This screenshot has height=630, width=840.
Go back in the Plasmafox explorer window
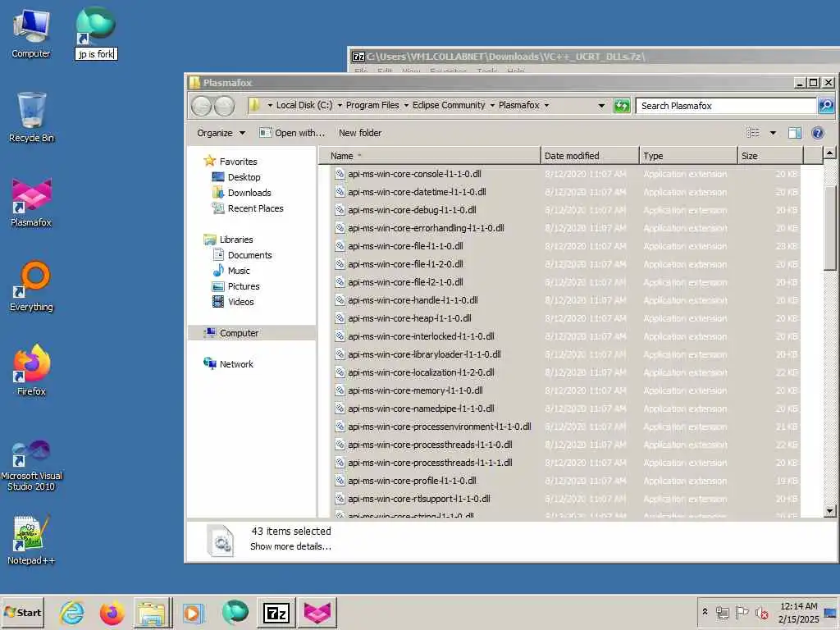pos(202,106)
